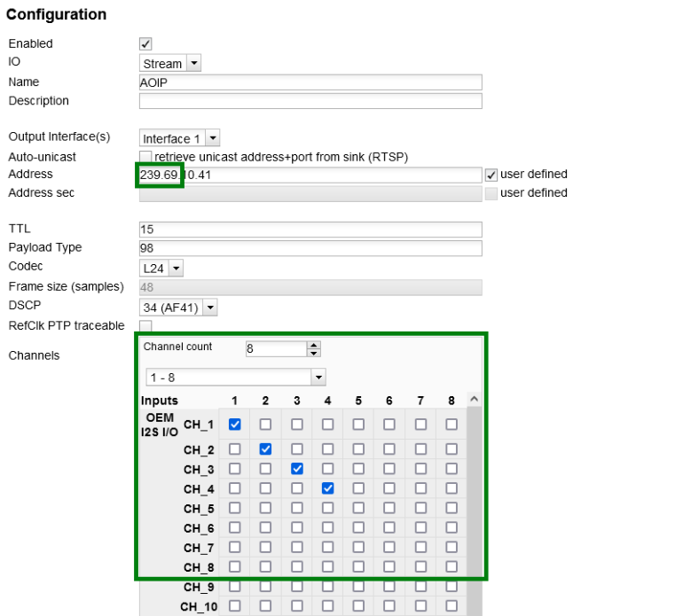Enable Auto-unicast retrieve address checkbox
The height and width of the screenshot is (616, 683).
click(x=145, y=157)
